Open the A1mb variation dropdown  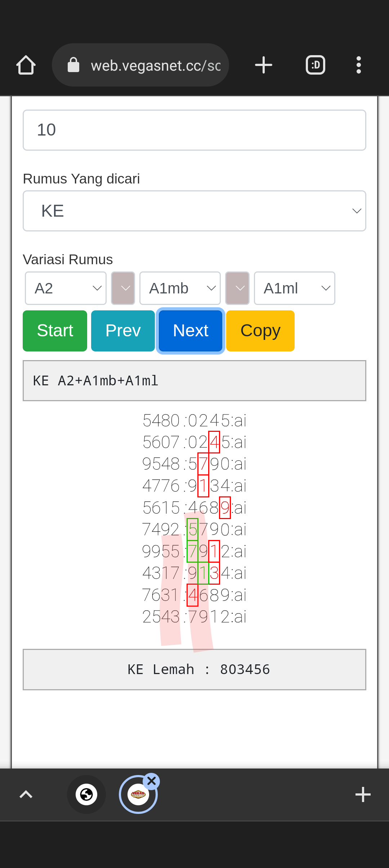pyautogui.click(x=180, y=288)
